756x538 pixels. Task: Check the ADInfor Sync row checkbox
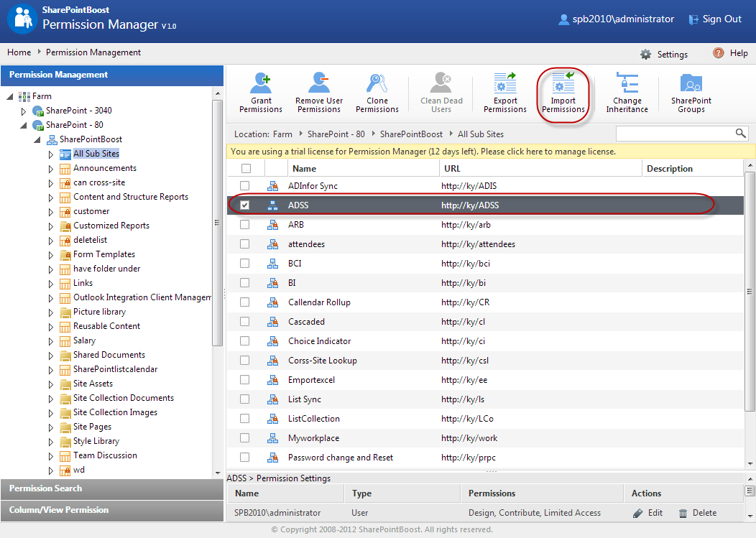point(245,185)
